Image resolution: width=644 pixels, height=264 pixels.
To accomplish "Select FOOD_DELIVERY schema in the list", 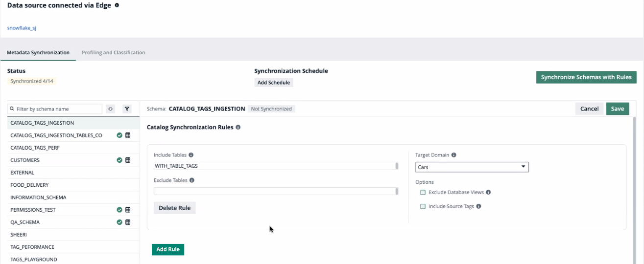I will (29, 185).
